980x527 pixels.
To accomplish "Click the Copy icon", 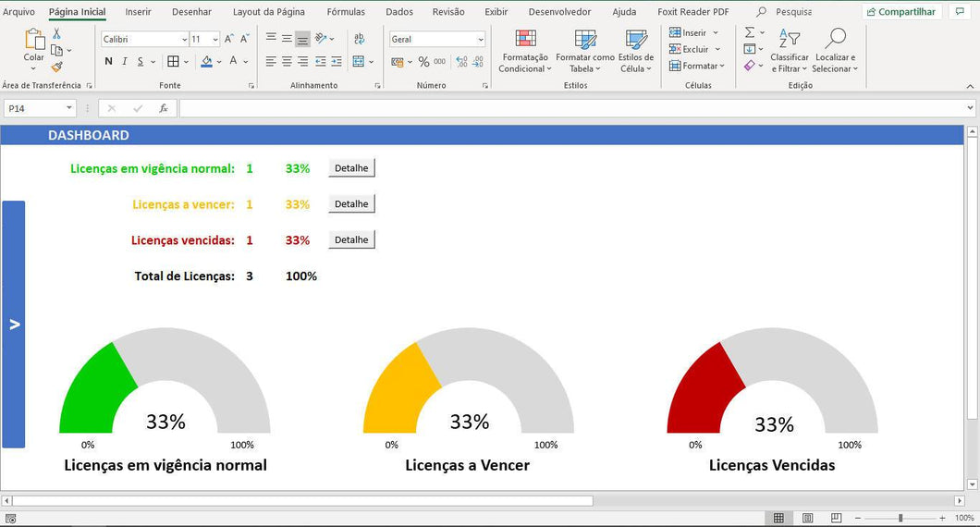I will [x=57, y=50].
